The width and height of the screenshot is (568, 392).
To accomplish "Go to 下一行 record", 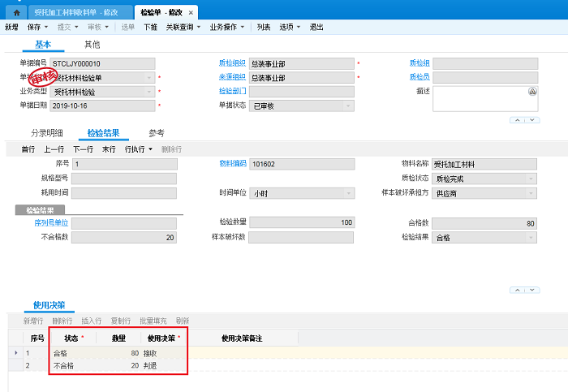I will 83,149.
